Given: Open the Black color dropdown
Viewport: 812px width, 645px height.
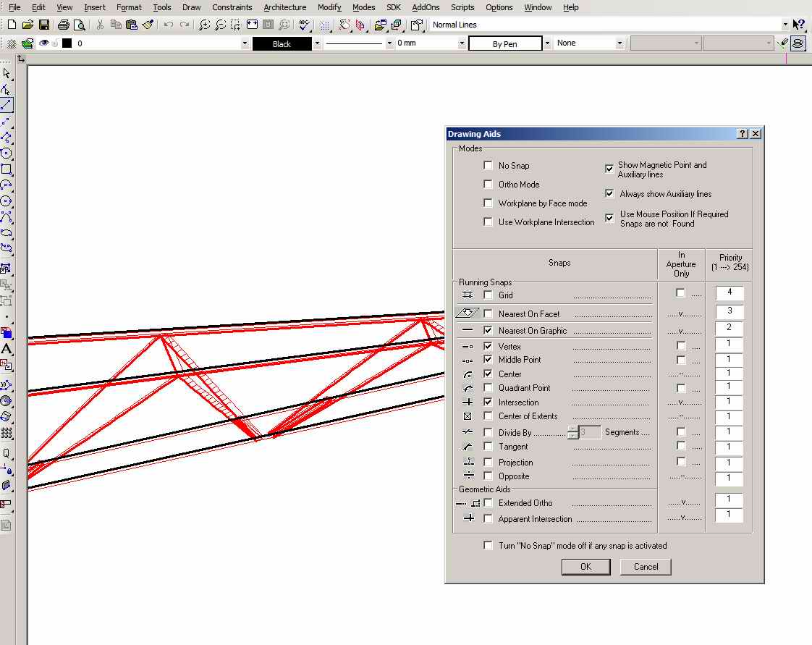Looking at the screenshot, I should click(317, 43).
